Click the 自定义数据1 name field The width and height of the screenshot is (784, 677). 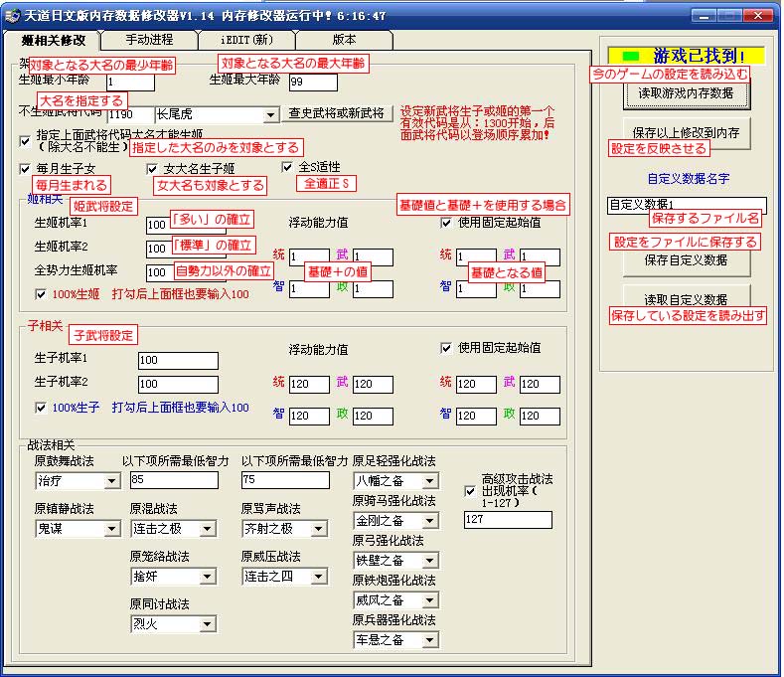[x=687, y=205]
